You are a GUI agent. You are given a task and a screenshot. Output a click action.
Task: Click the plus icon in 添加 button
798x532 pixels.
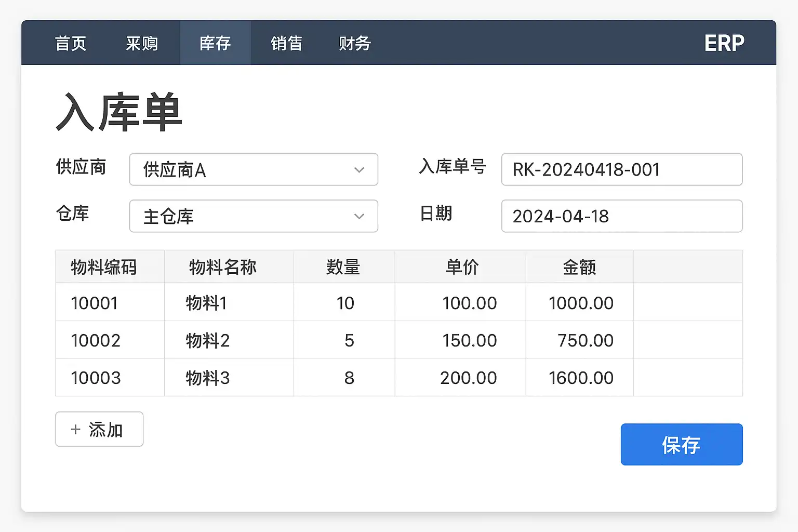pos(76,429)
